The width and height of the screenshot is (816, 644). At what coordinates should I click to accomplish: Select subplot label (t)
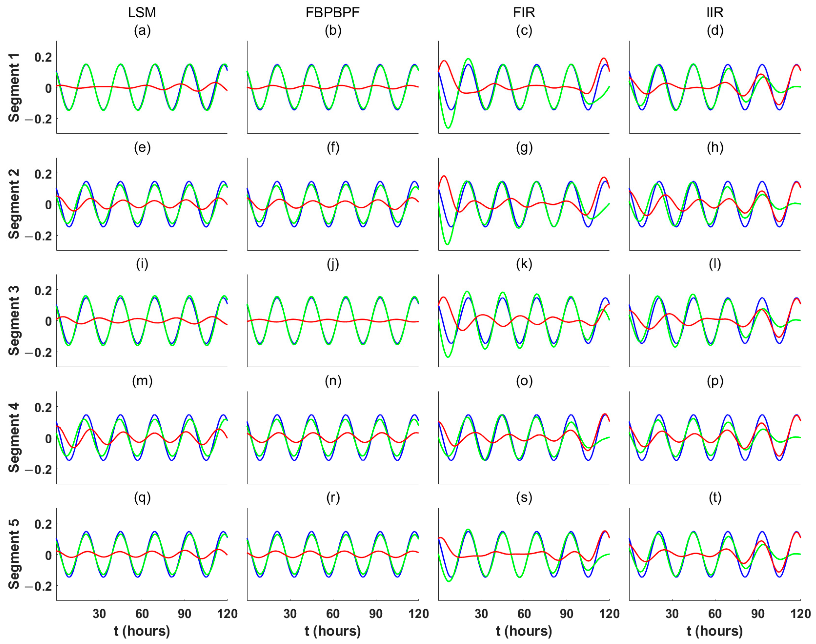click(x=715, y=498)
